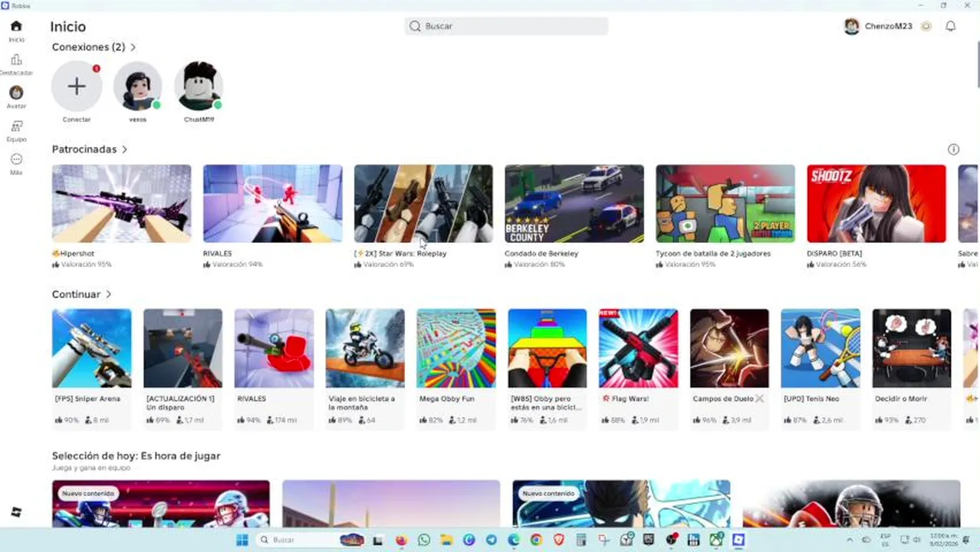Click the Patrocinadas heading link

tap(84, 149)
